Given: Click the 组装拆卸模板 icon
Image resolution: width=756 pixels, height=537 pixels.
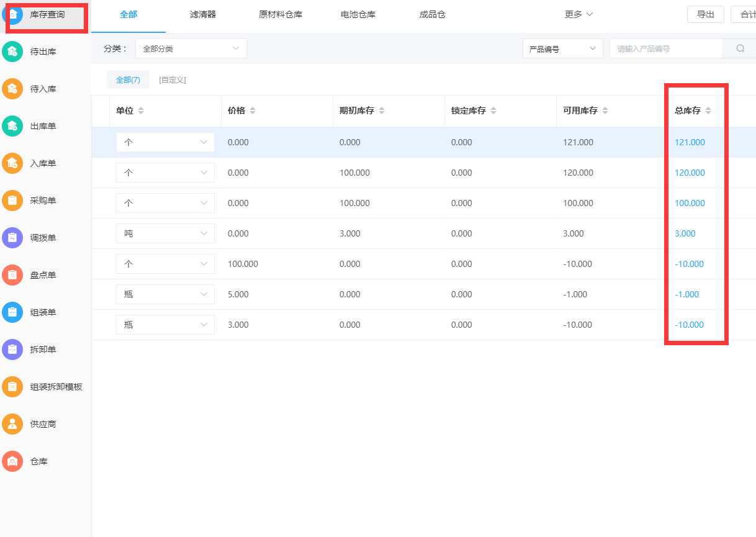Looking at the screenshot, I should (12, 387).
